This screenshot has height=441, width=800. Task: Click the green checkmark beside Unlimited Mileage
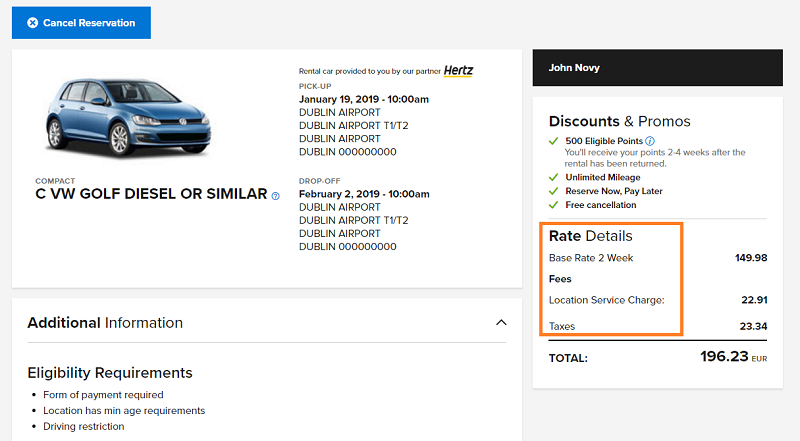[554, 177]
